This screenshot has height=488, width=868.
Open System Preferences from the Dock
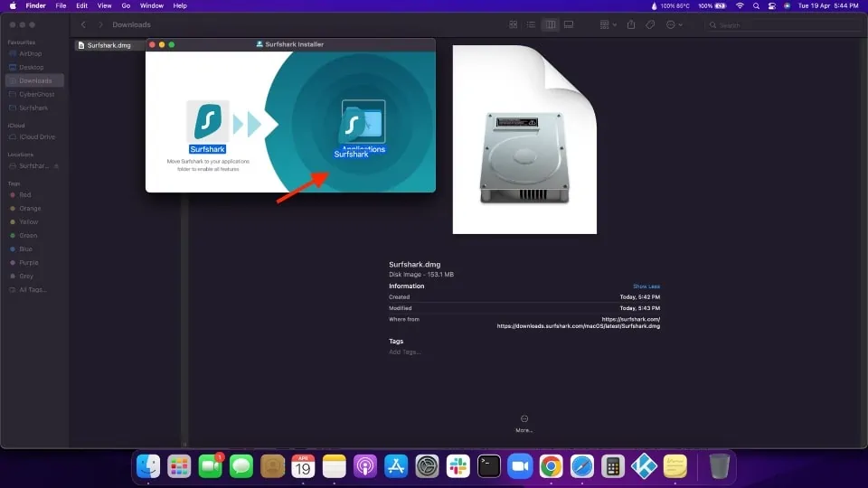coord(428,466)
